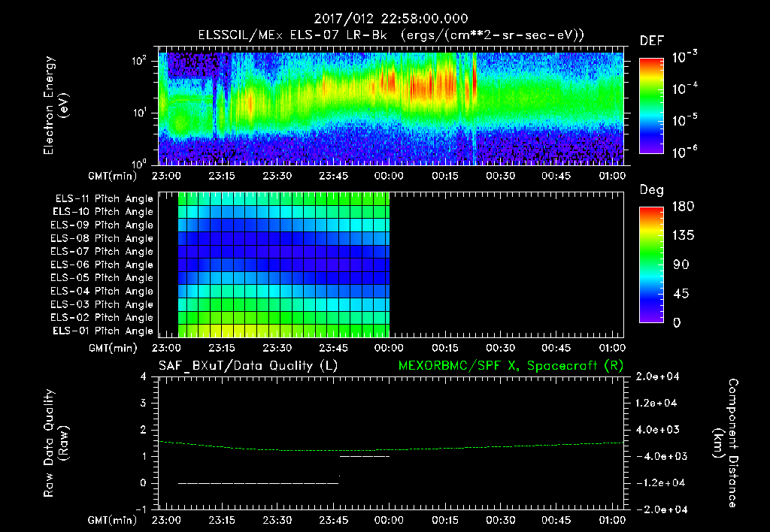Click the 10^2 energy axis tick label
The width and height of the screenshot is (770, 532).
point(139,61)
